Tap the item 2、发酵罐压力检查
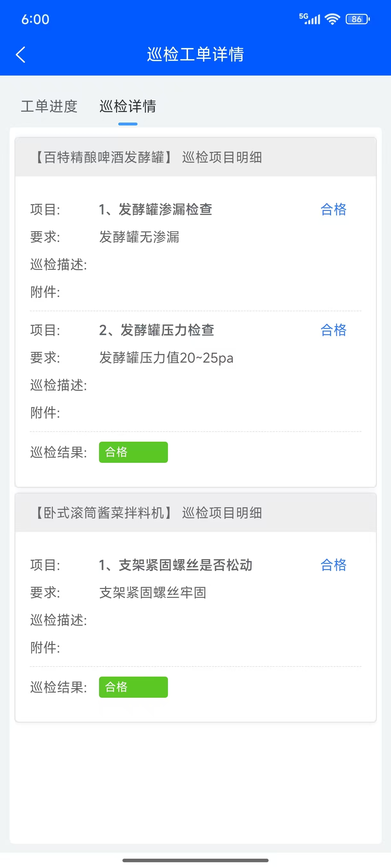The height and width of the screenshot is (868, 391). [156, 330]
